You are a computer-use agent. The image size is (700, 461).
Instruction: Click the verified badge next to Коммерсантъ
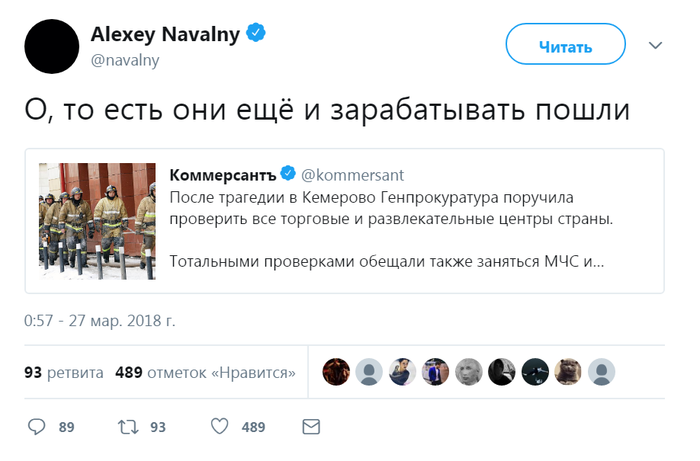(x=288, y=175)
